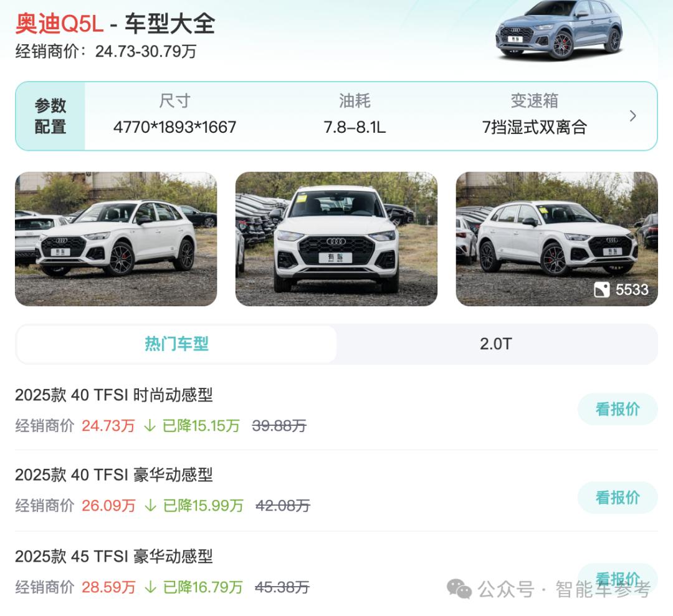Click the 尺寸 4770*1893*1667 spec
The image size is (673, 616).
coord(174,115)
